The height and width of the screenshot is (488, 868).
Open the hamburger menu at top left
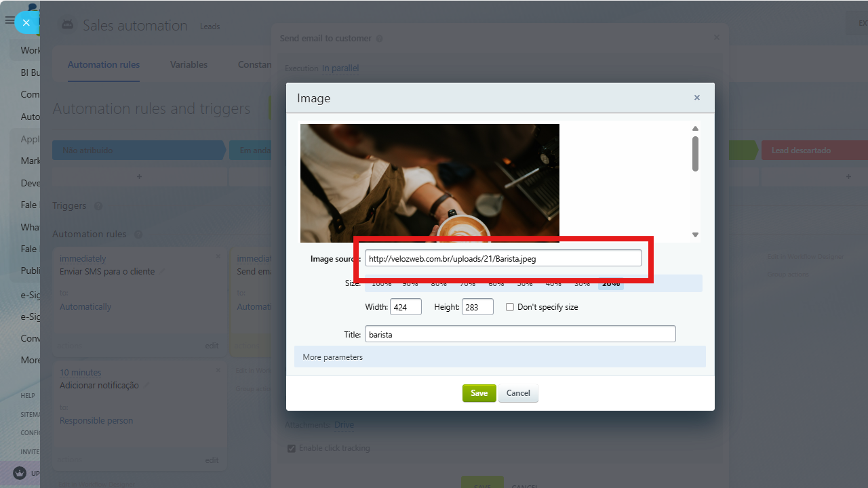(9, 21)
